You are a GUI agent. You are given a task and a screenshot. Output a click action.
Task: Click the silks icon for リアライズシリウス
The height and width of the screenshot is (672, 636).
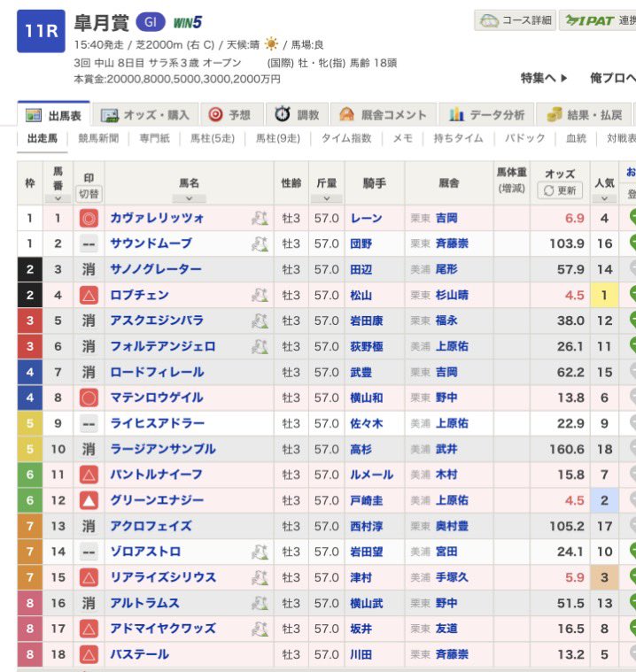point(260,578)
